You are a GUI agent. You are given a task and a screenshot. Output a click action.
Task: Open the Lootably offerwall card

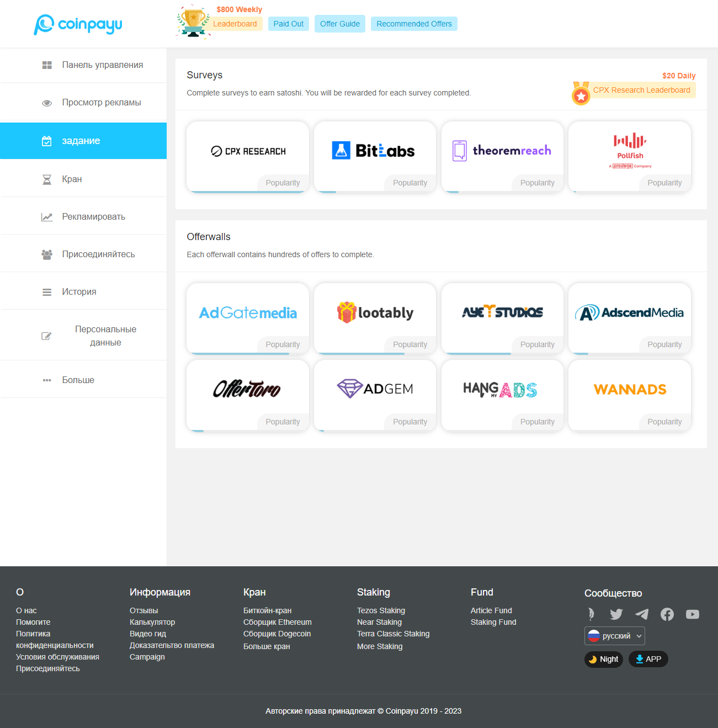click(x=375, y=318)
